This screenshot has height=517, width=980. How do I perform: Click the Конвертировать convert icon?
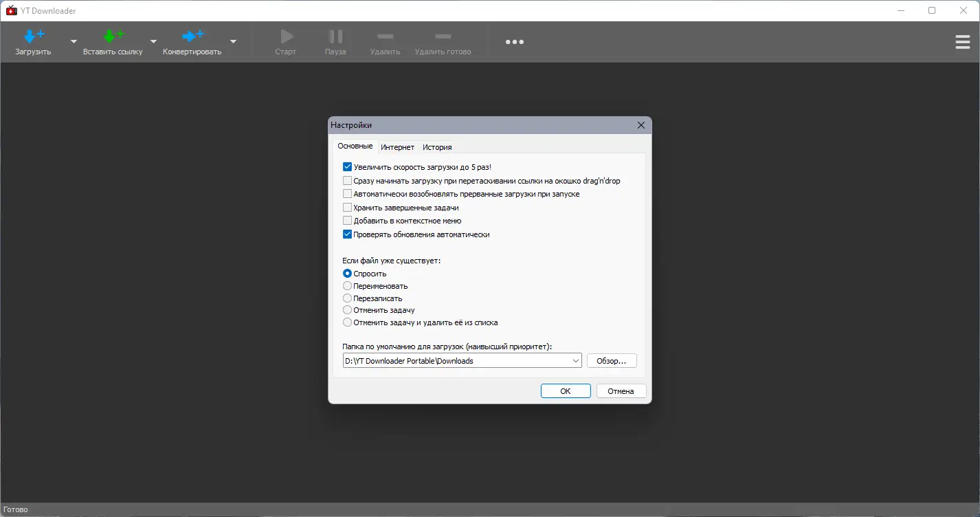192,36
